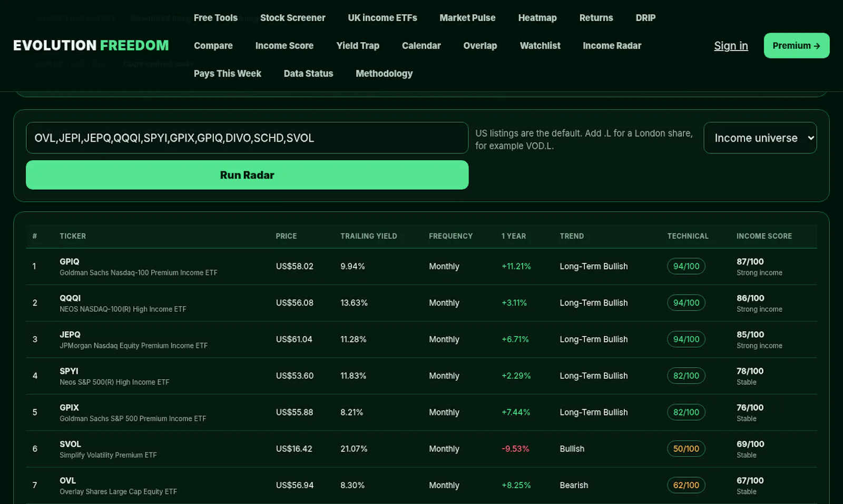
Task: Open the Yield Trap page
Action: pyautogui.click(x=358, y=46)
